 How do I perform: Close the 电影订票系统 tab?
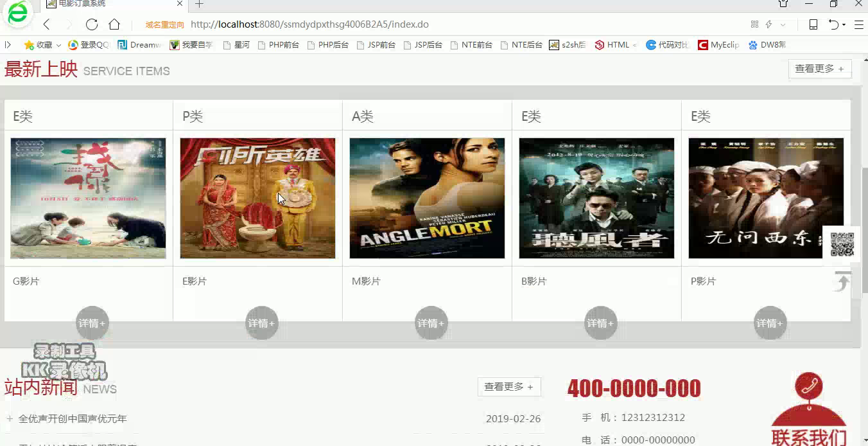point(180,4)
